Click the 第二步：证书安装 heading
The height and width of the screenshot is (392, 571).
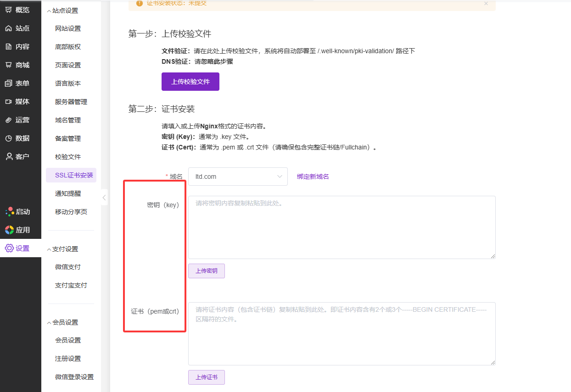click(162, 109)
